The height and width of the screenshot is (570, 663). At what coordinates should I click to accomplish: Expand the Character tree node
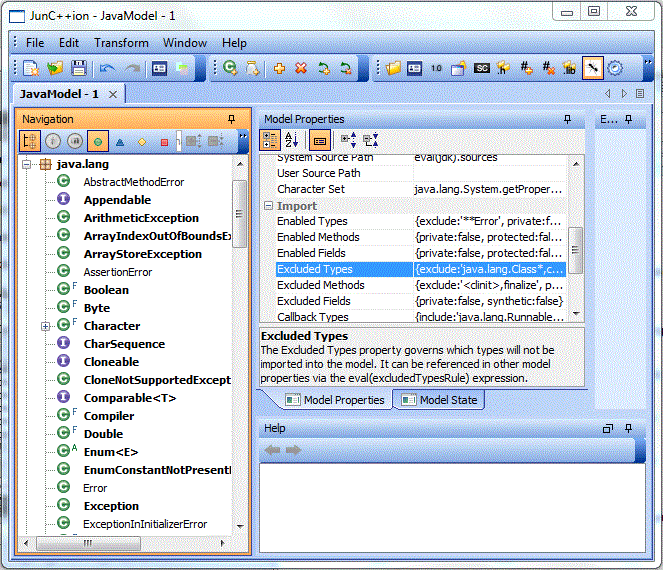tap(46, 326)
